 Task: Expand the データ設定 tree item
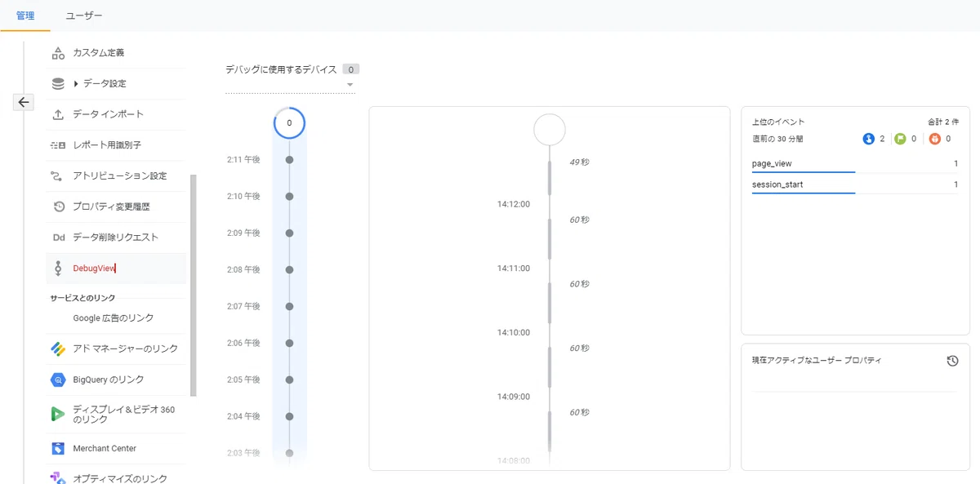(76, 83)
